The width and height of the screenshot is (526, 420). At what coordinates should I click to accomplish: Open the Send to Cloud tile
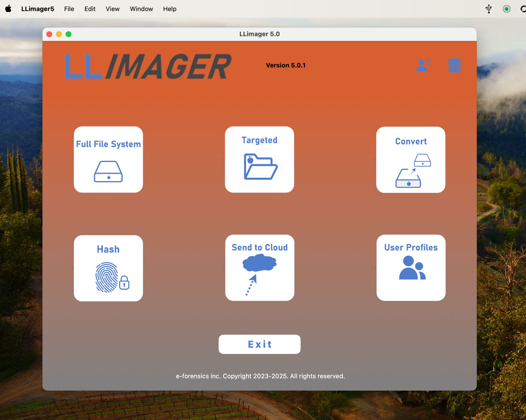pyautogui.click(x=260, y=268)
